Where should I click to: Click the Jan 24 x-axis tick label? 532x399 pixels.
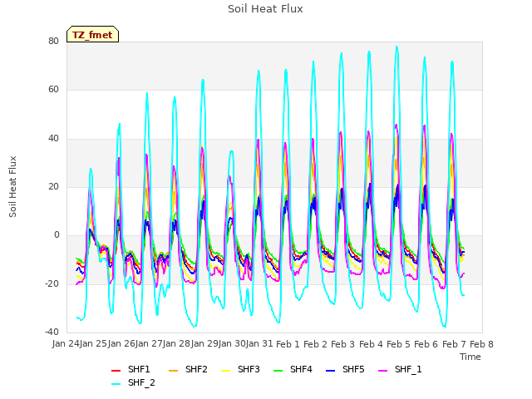(66, 344)
